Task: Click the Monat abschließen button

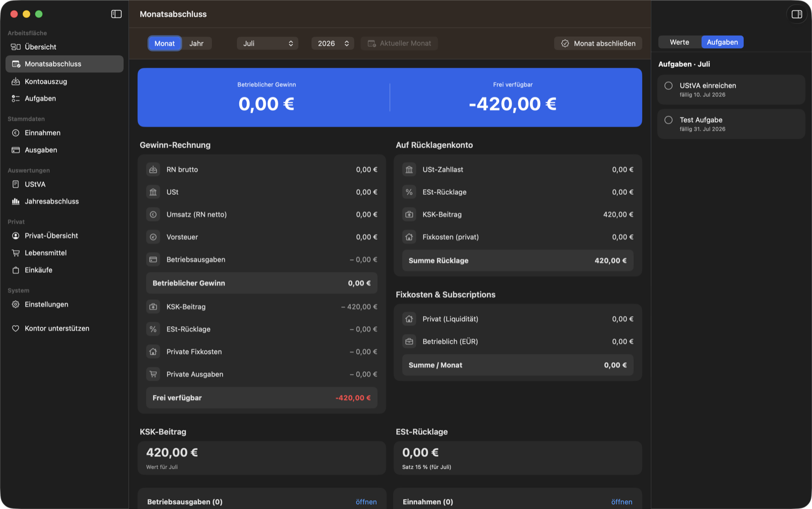Action: click(x=598, y=43)
